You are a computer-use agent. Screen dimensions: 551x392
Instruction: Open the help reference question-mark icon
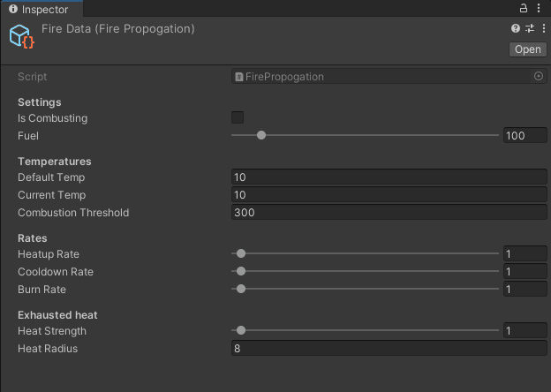coord(515,28)
